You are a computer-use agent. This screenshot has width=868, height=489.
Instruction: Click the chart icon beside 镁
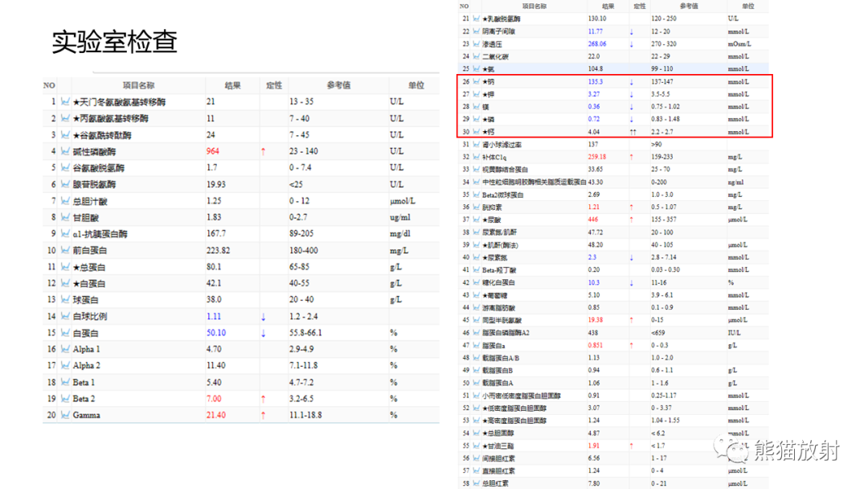[x=476, y=106]
